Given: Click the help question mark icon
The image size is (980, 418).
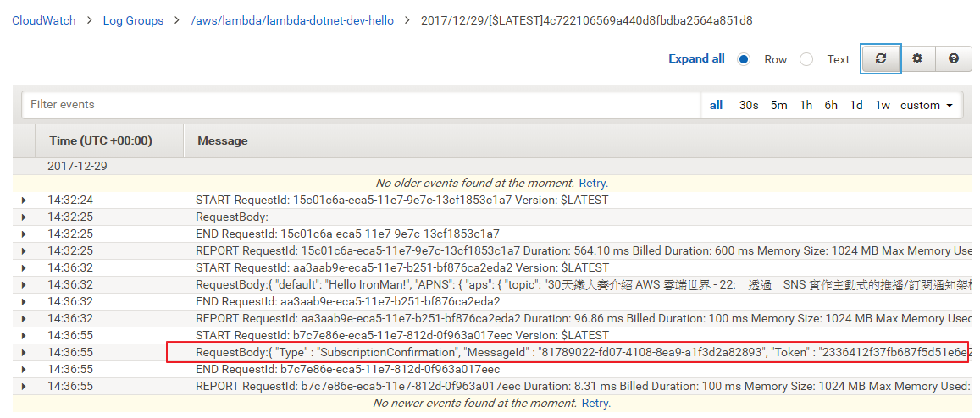Looking at the screenshot, I should [x=954, y=59].
